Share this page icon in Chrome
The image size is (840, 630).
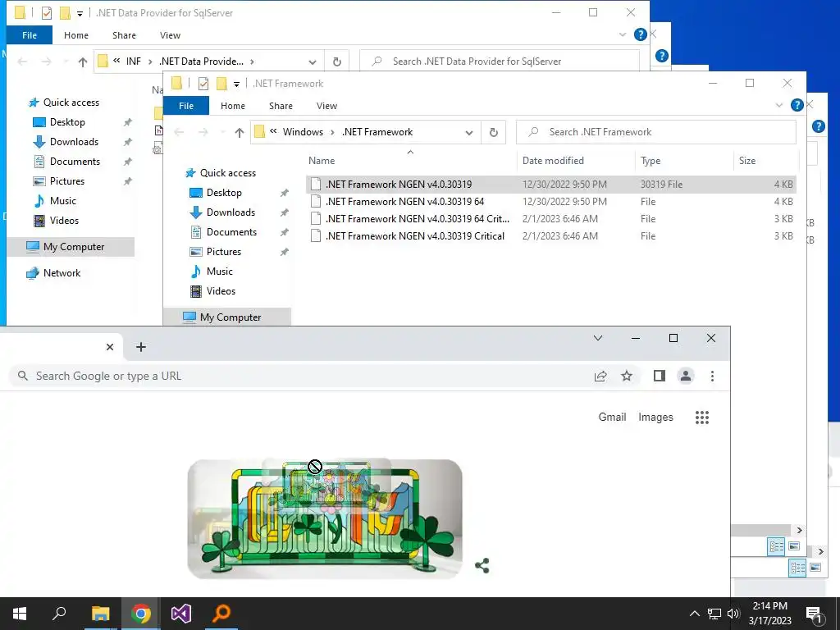click(600, 376)
